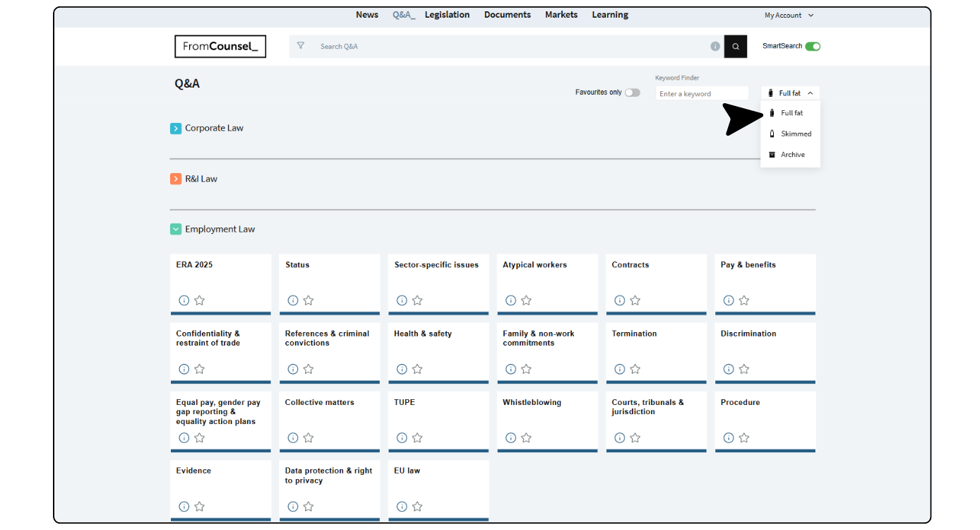Open the Termination topic card
The height and width of the screenshot is (530, 980).
pyautogui.click(x=657, y=353)
